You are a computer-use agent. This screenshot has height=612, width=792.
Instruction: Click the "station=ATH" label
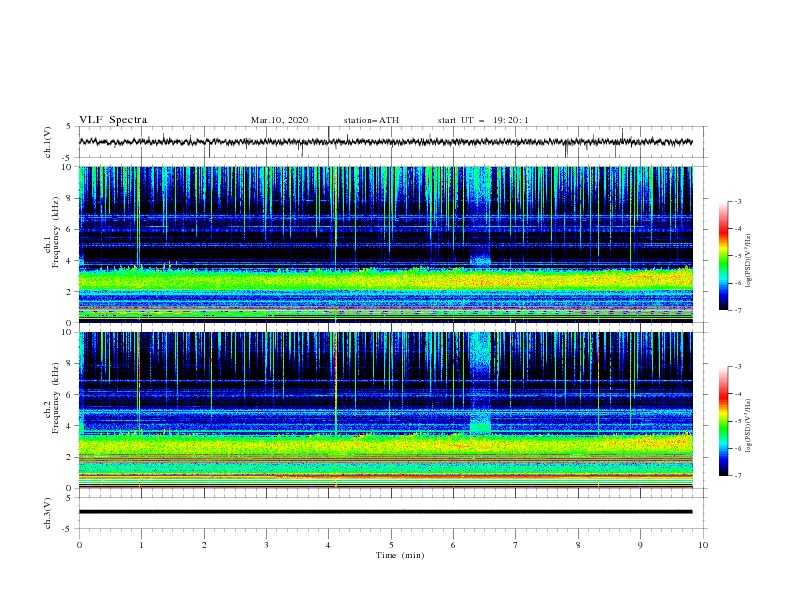371,120
